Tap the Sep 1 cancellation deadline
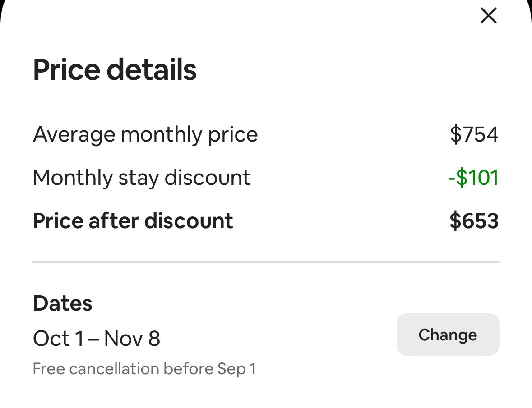Image resolution: width=532 pixels, height=408 pixels. pyautogui.click(x=237, y=369)
